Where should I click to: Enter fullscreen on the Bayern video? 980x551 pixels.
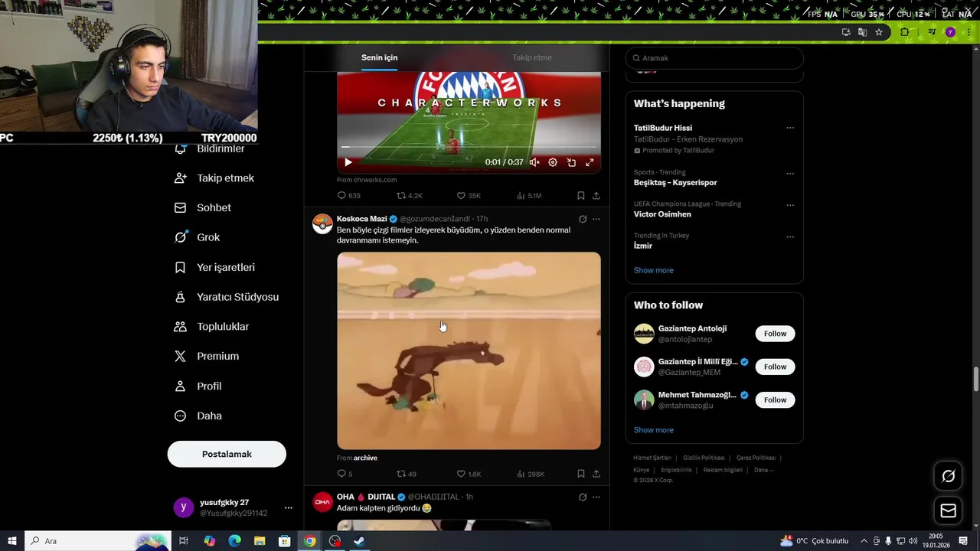click(590, 162)
